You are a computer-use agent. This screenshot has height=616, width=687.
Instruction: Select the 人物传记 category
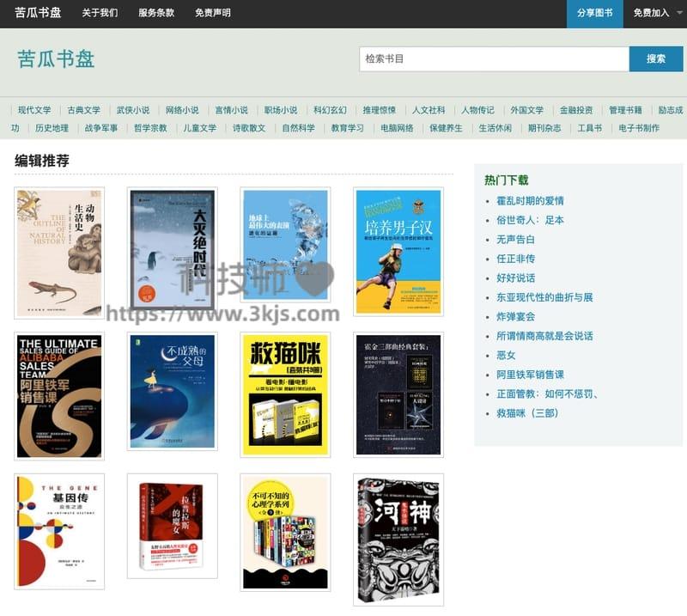point(477,110)
